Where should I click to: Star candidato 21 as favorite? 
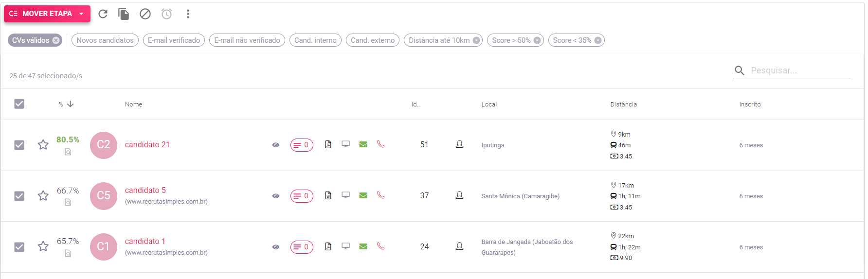tap(43, 145)
